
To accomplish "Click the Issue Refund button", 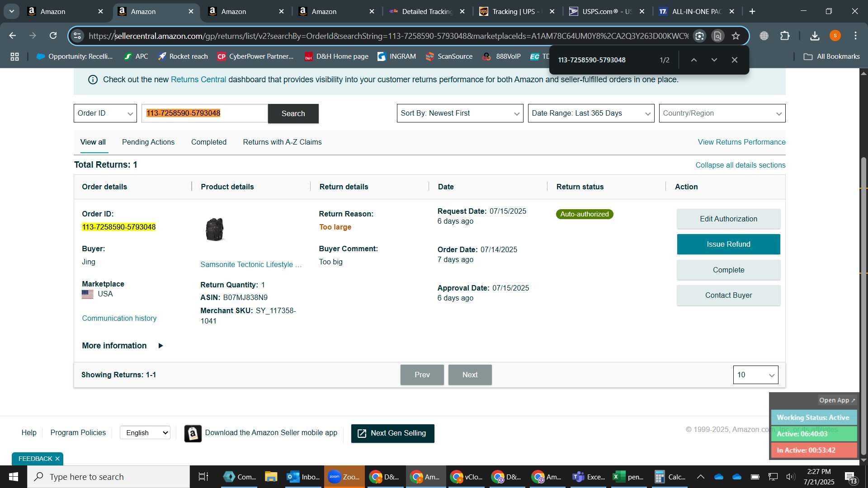I will [x=728, y=244].
